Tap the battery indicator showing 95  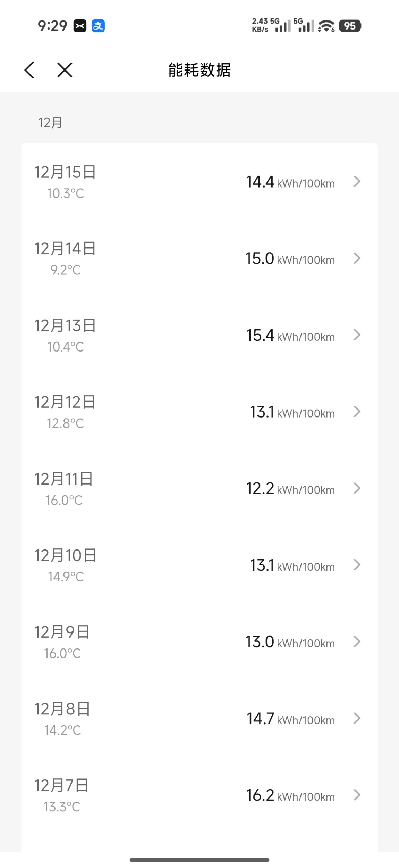(x=350, y=26)
